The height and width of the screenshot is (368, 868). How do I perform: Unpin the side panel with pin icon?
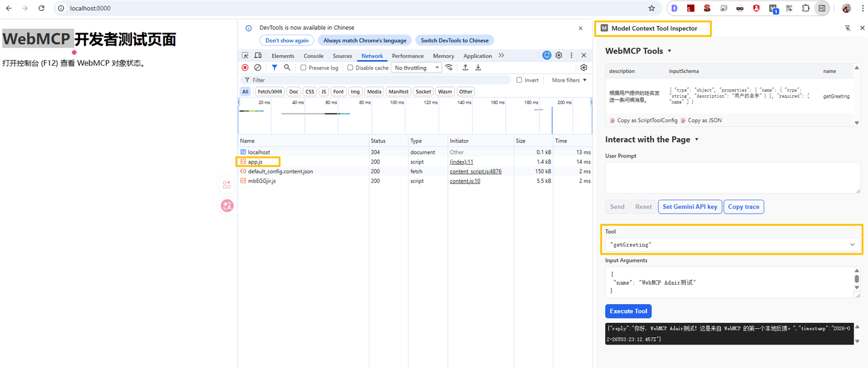[x=848, y=28]
